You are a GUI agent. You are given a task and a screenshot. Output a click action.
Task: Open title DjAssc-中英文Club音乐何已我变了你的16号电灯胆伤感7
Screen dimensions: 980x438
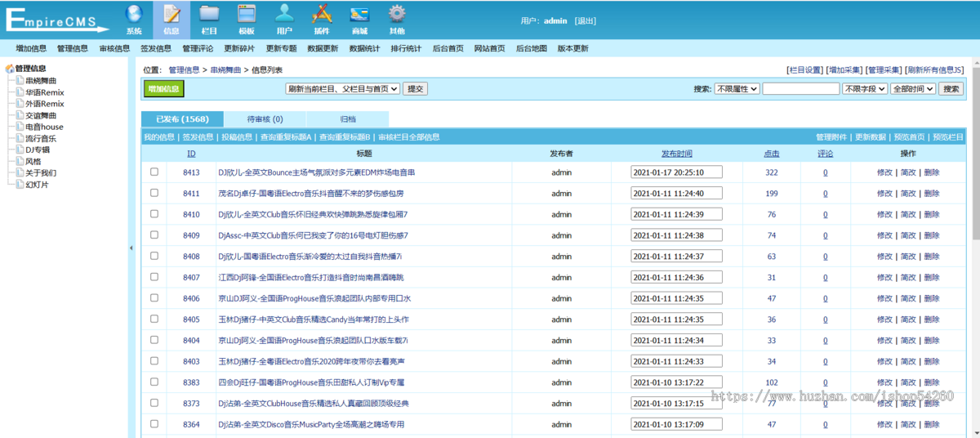[x=313, y=235]
